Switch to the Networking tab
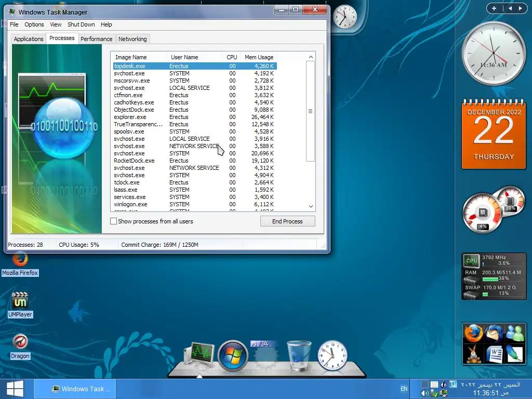Screen dimensions: 532x399 click(x=132, y=39)
